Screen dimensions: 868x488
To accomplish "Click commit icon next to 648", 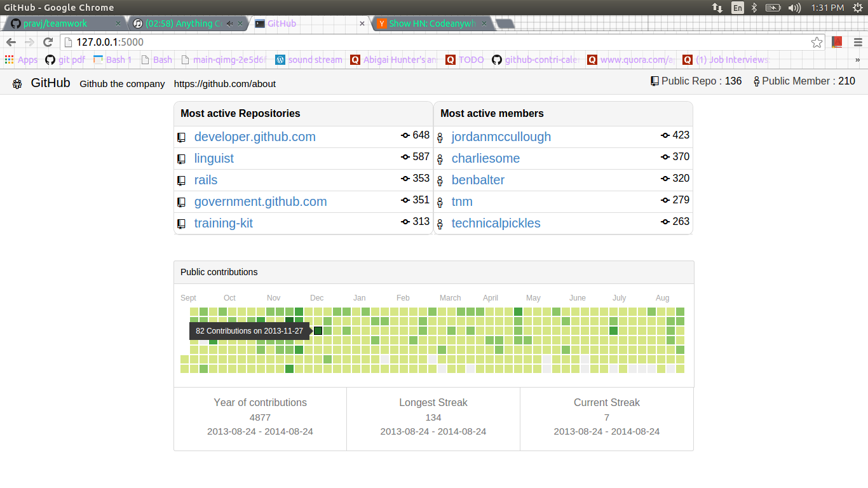I will coord(405,135).
